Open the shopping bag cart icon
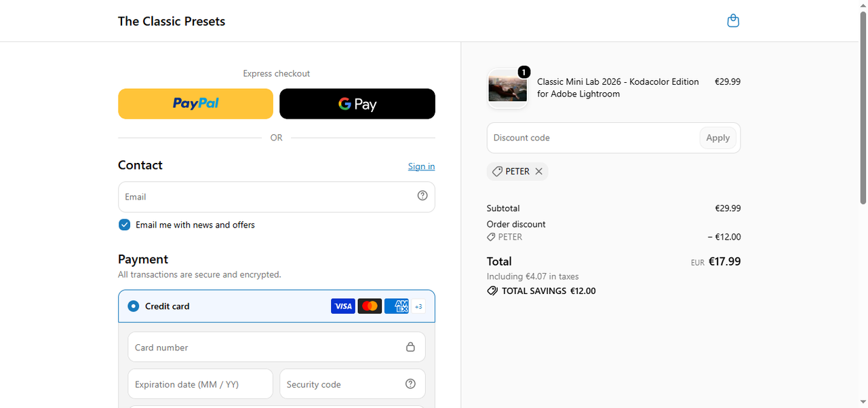The image size is (868, 408). point(733,21)
